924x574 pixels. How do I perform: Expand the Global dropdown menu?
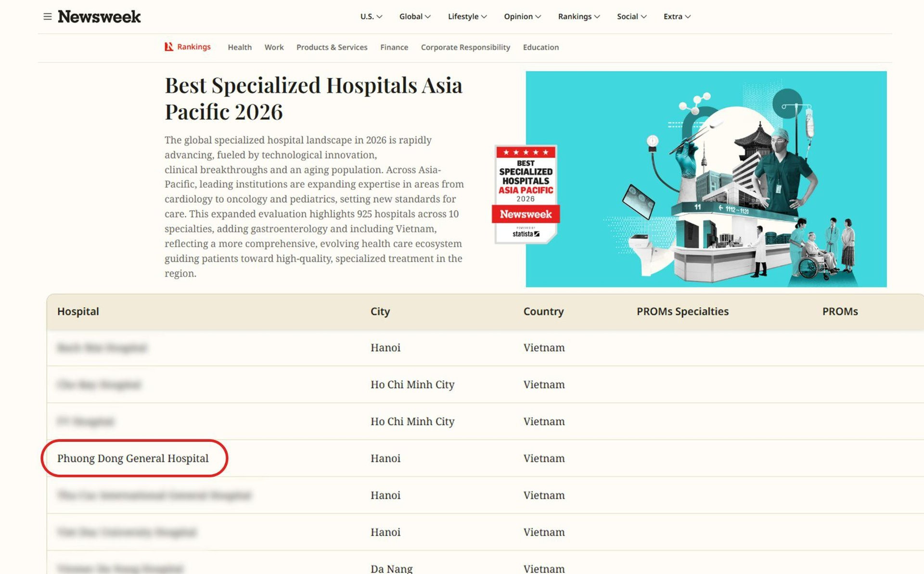pos(415,16)
